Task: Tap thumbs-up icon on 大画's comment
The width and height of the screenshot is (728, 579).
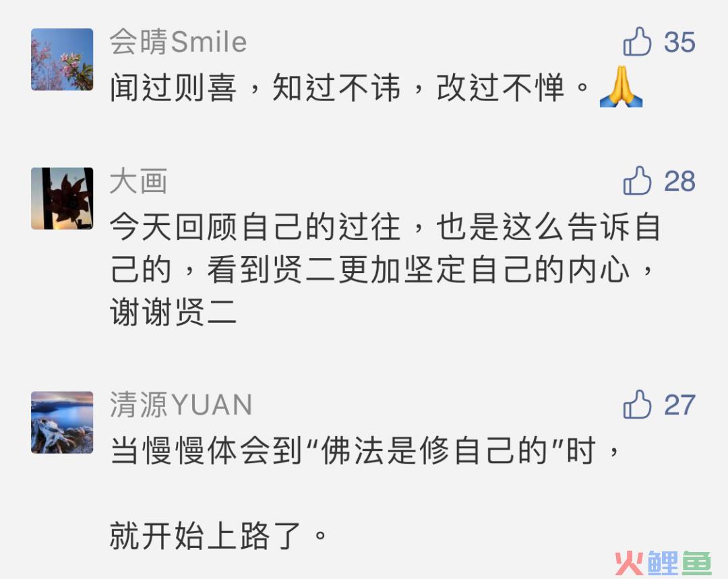Action: (x=637, y=180)
